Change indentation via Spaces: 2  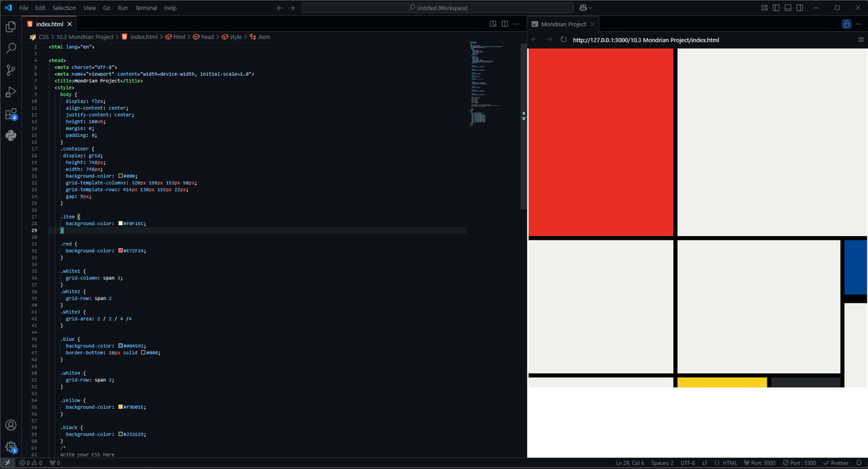point(662,462)
